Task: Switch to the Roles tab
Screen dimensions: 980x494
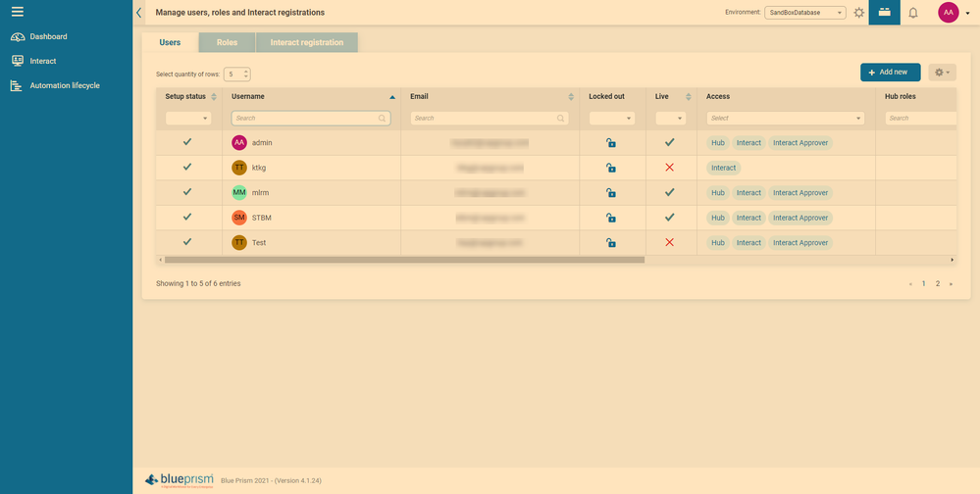Action: tap(227, 42)
